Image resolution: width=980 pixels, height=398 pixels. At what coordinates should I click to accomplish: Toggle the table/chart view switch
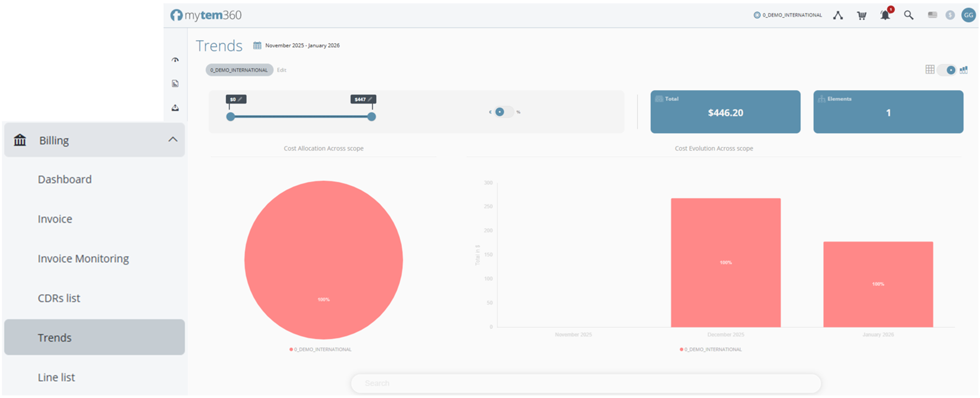(946, 70)
